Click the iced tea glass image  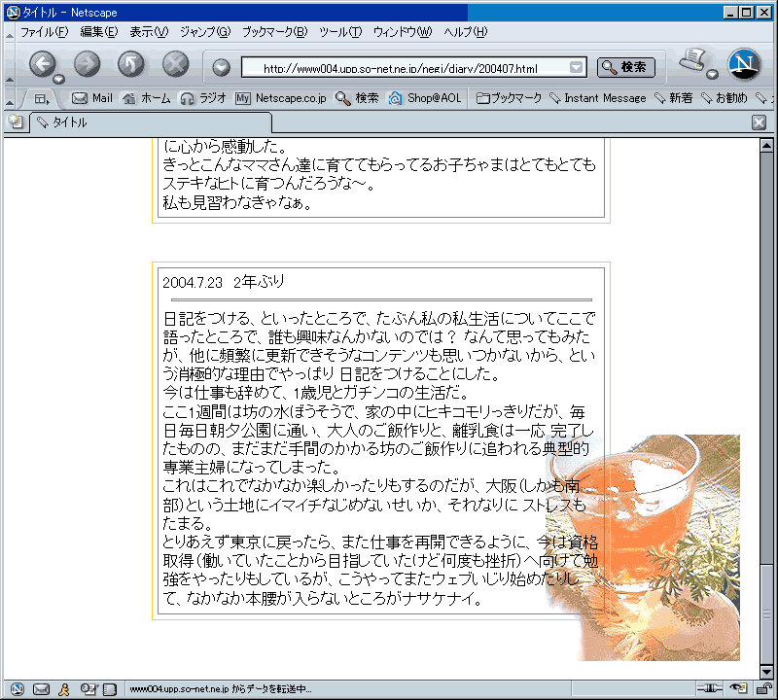643,547
